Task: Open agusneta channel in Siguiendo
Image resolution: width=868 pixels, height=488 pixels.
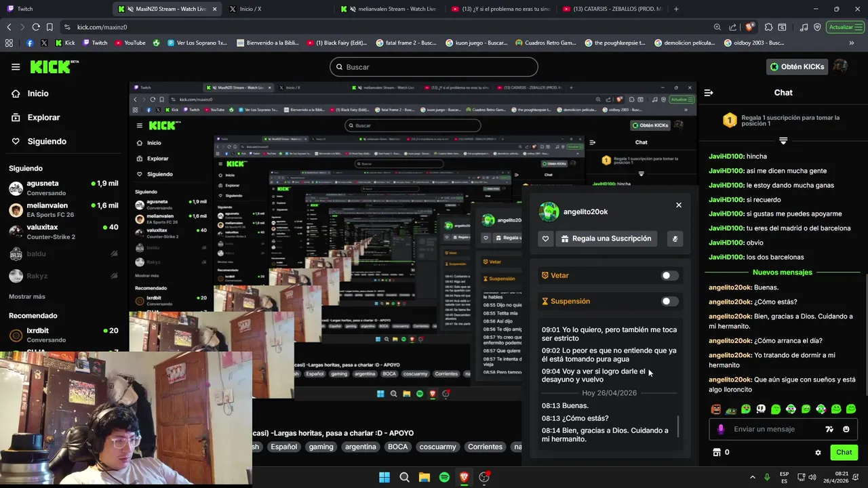Action: click(63, 188)
